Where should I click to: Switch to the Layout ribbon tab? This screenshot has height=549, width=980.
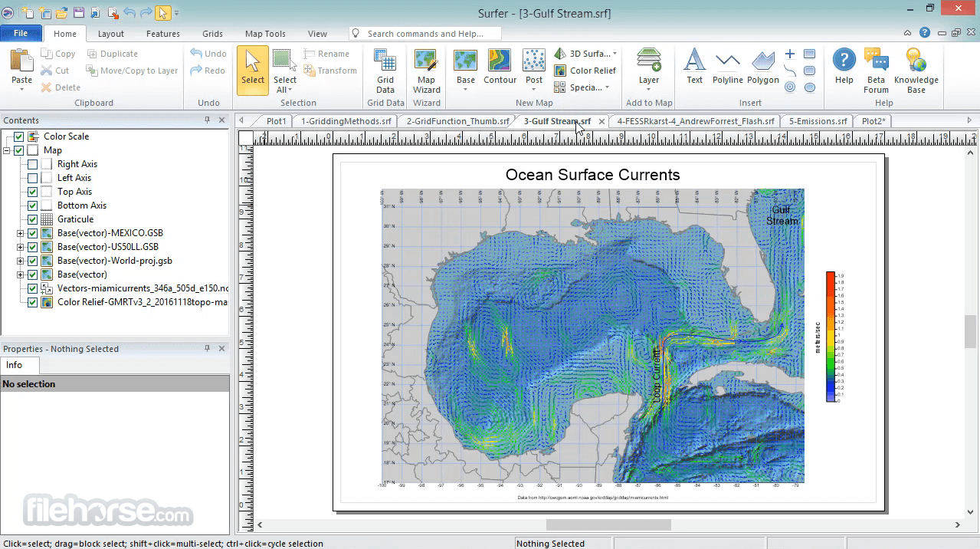(x=110, y=34)
